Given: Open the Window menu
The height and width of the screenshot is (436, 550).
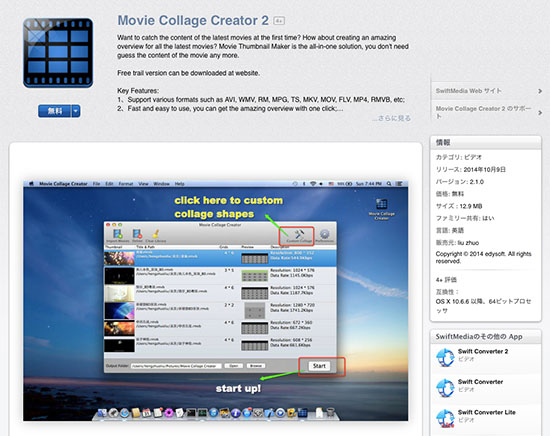Looking at the screenshot, I should [x=161, y=184].
